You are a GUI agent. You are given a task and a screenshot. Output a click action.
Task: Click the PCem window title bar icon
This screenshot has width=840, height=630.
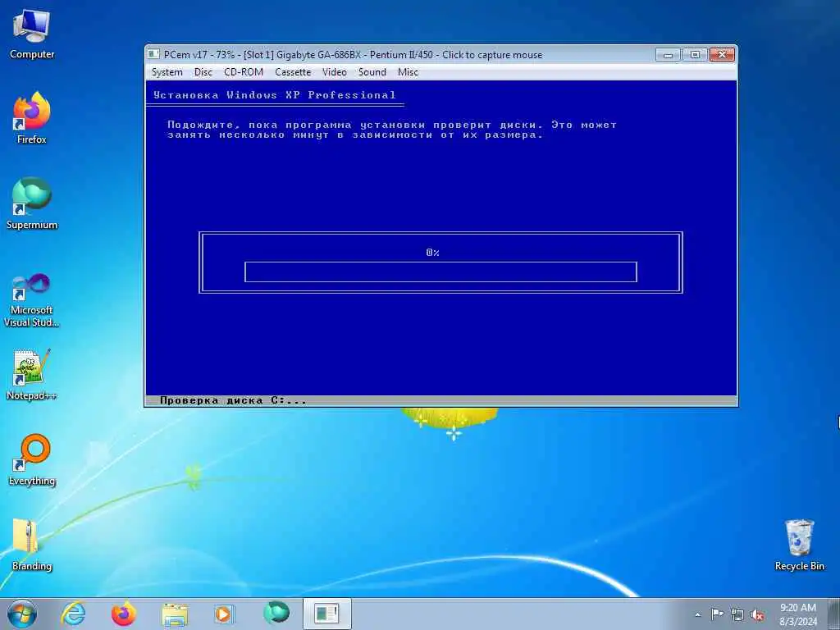tap(153, 54)
